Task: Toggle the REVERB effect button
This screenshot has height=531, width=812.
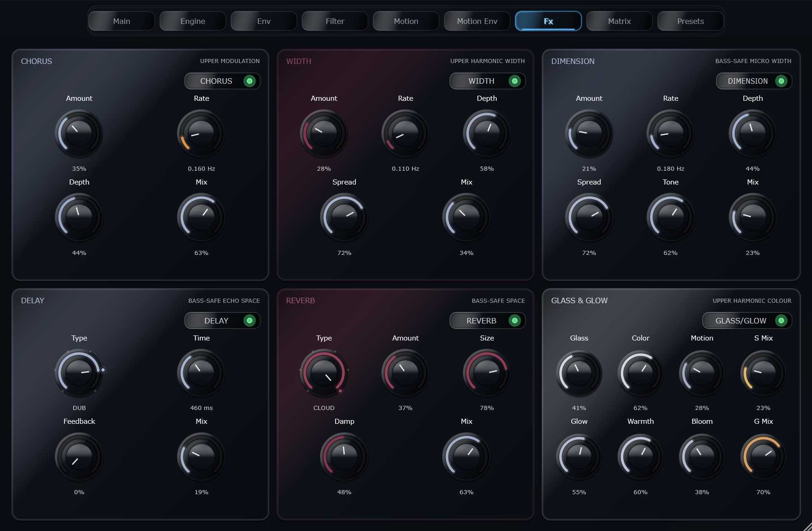Action: [487, 321]
